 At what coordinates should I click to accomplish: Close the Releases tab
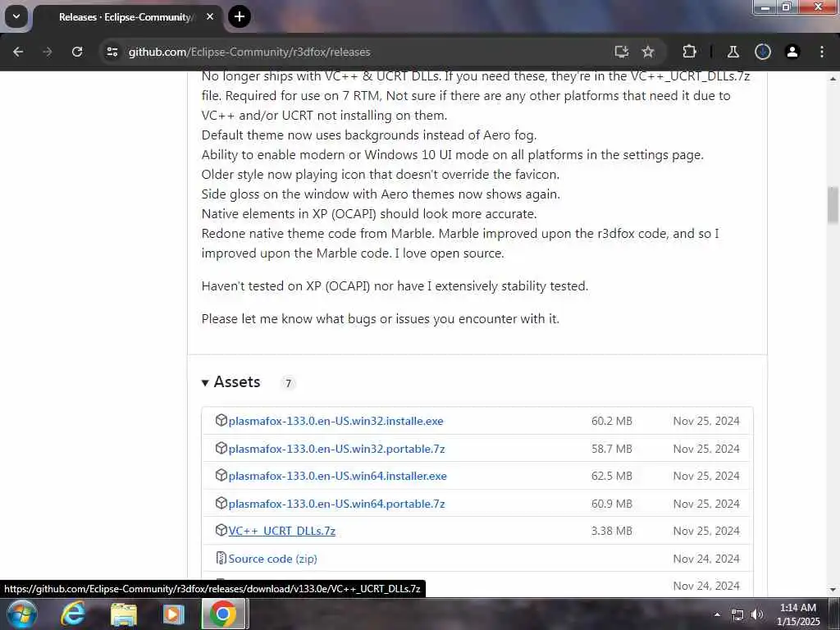210,16
